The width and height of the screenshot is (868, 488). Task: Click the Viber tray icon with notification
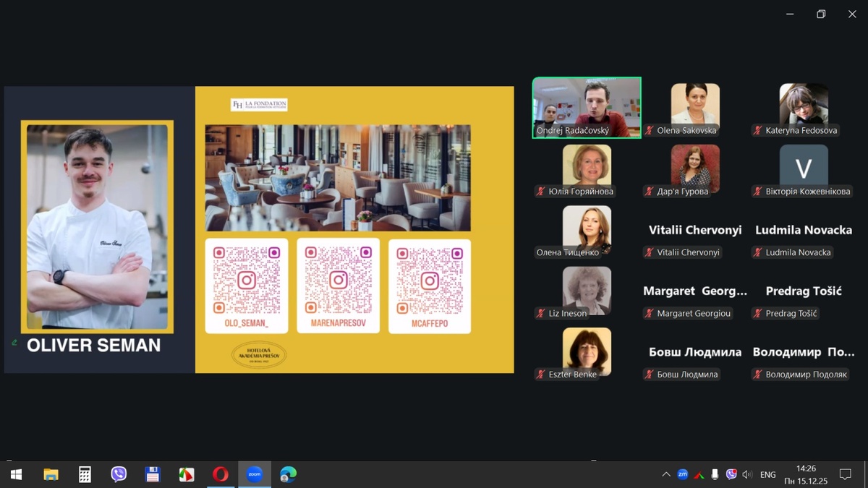click(x=731, y=474)
